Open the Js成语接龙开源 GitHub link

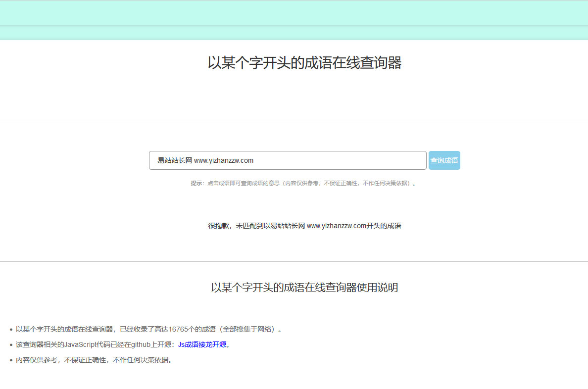202,344
